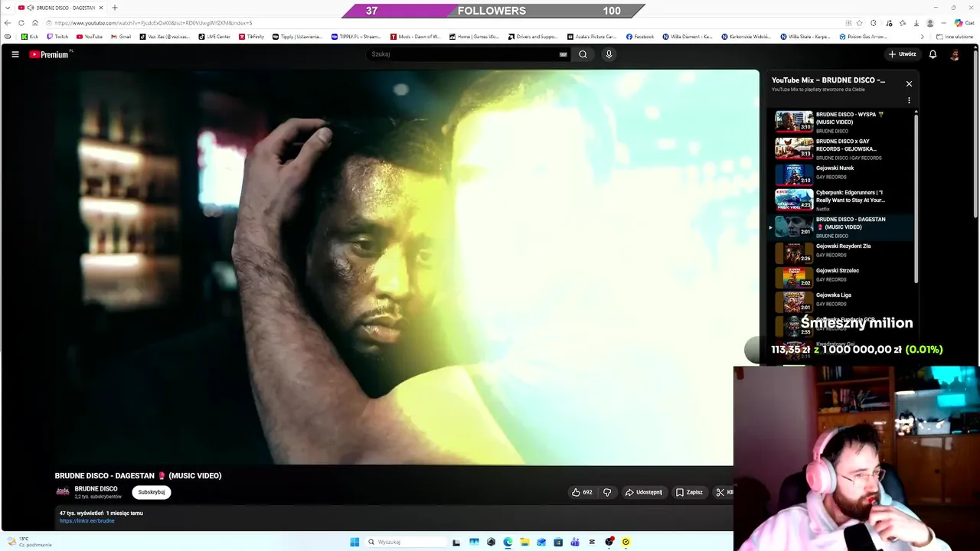
Task: Open the Gmail bookmark
Action: [121, 37]
